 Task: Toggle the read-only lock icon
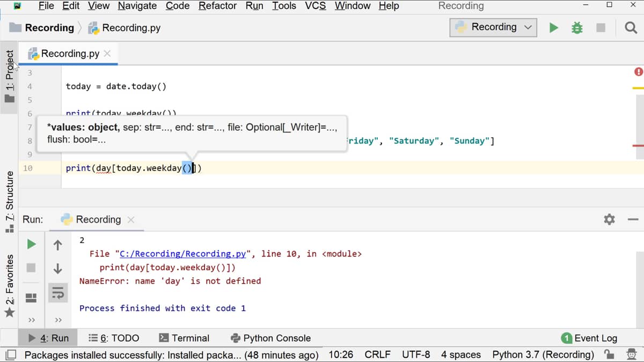pos(609,354)
